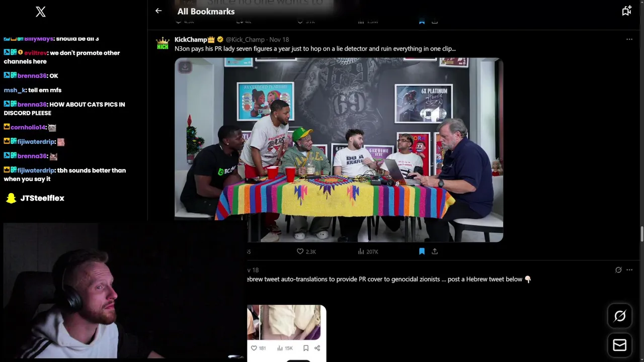The height and width of the screenshot is (362, 644).
Task: Click the partially hidden bookmark on top post
Action: [422, 21]
